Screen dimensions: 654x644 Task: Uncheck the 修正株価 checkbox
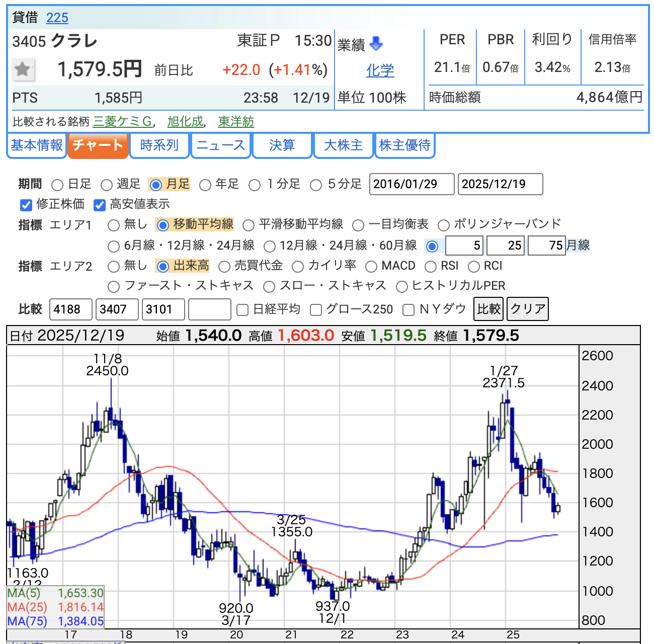tap(26, 205)
